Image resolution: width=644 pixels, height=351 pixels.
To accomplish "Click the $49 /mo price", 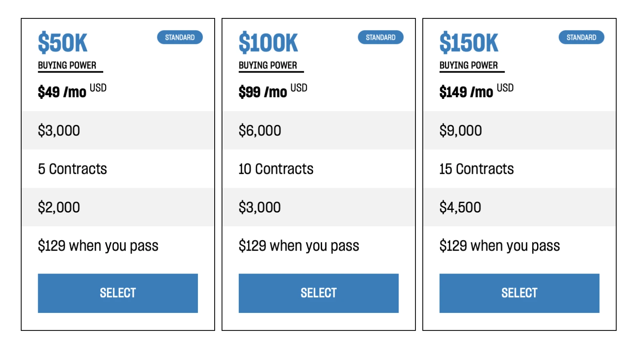I will [x=62, y=92].
